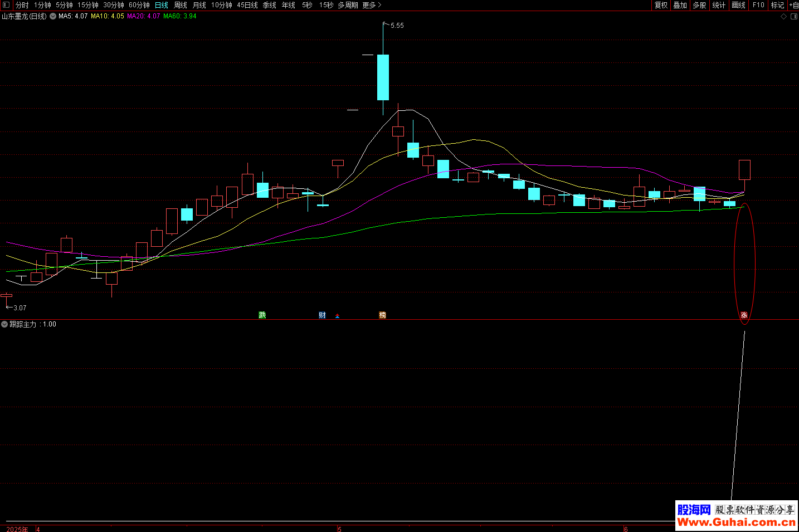
Task: Click the 5.55 high price label
Action: (397, 26)
